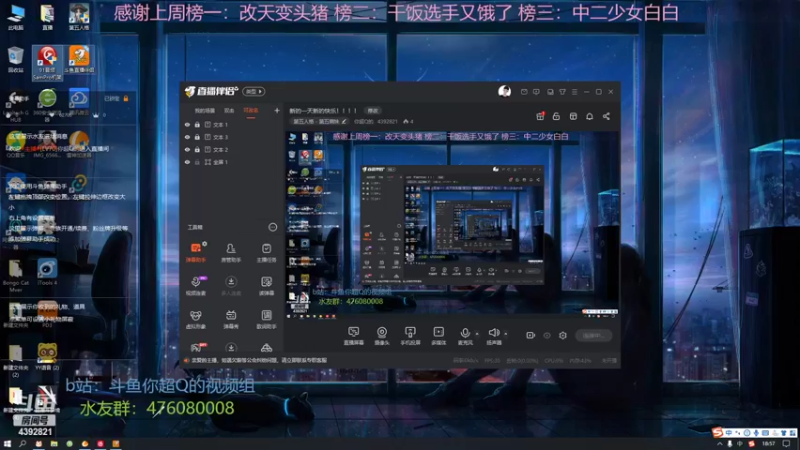Screen dimensions: 800x450
Task: Toggle preview eye icon in bottom bar
Action: click(x=547, y=335)
